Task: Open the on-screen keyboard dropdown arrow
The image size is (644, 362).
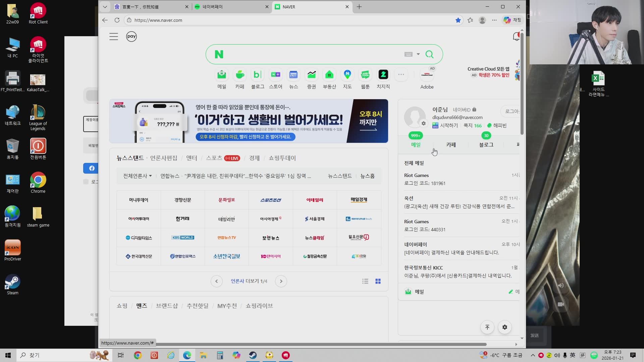Action: pyautogui.click(x=418, y=54)
